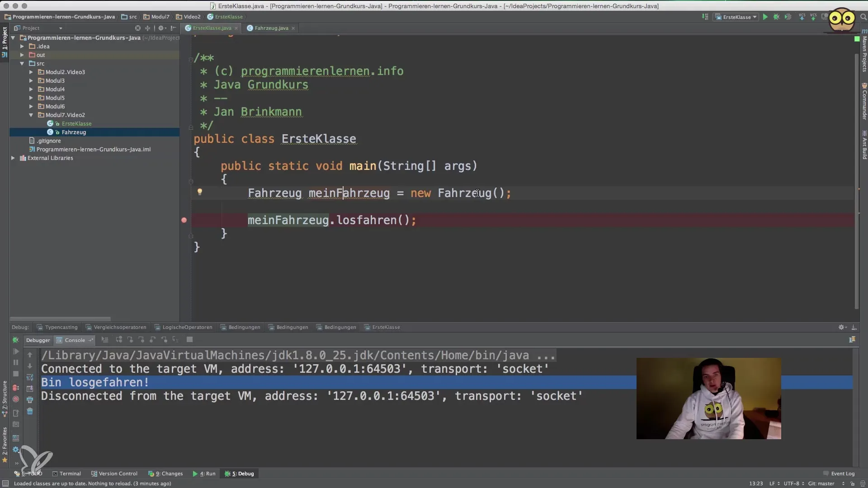Run ErsteKlasse with coverage icon
The width and height of the screenshot is (868, 488).
788,17
